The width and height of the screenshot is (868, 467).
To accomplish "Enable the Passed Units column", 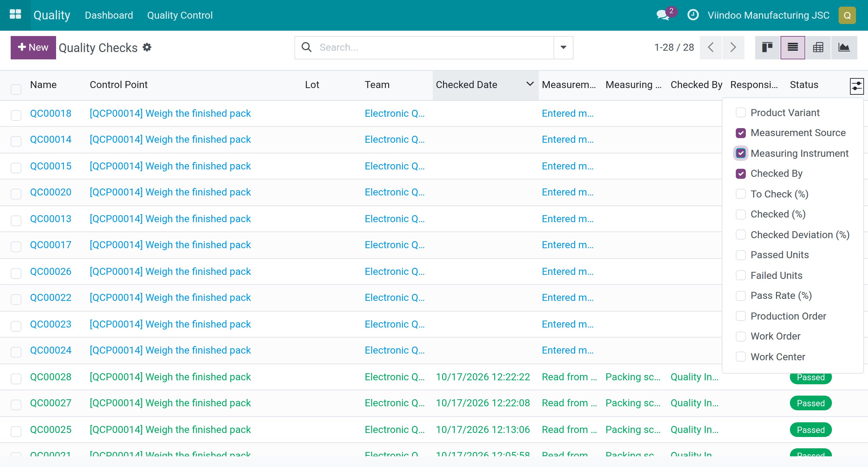I will point(740,255).
